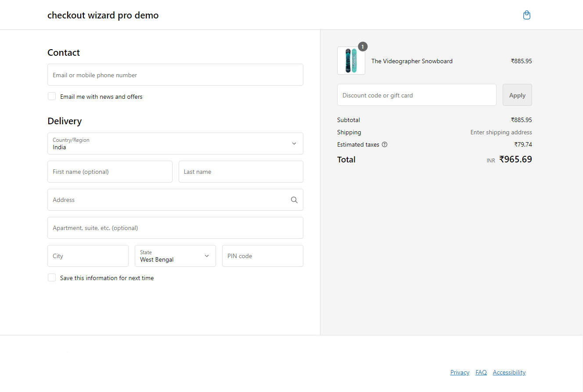Open the shopping bag cart icon

[527, 15]
